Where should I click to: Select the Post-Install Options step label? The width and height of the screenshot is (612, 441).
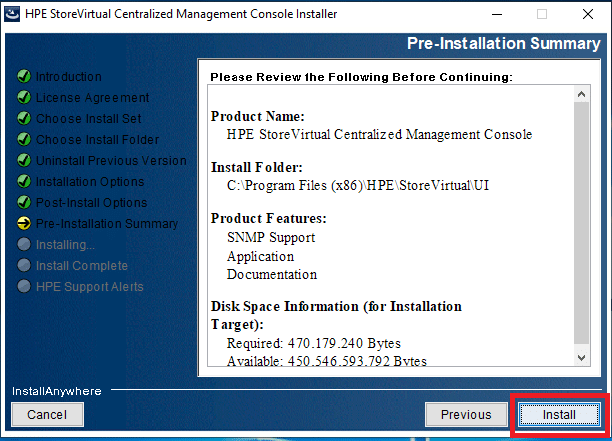tap(92, 203)
